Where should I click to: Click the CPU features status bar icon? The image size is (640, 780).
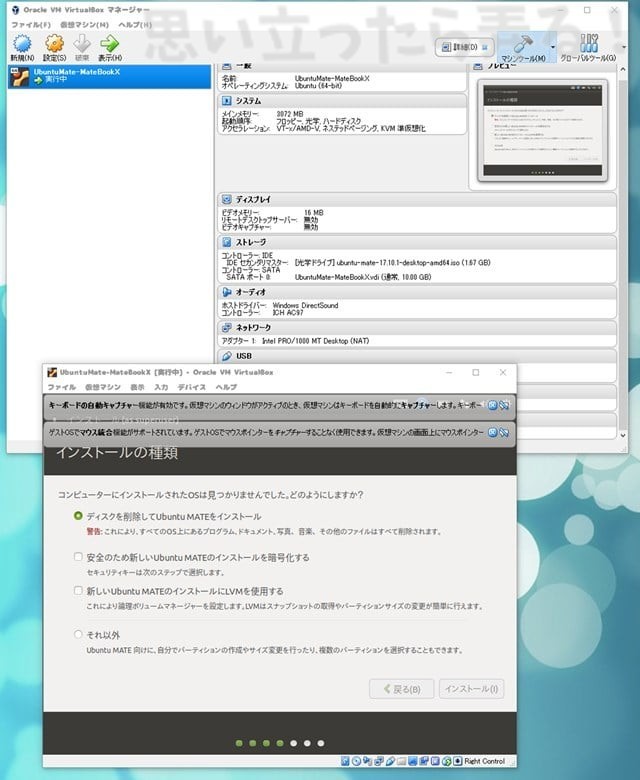(x=435, y=761)
